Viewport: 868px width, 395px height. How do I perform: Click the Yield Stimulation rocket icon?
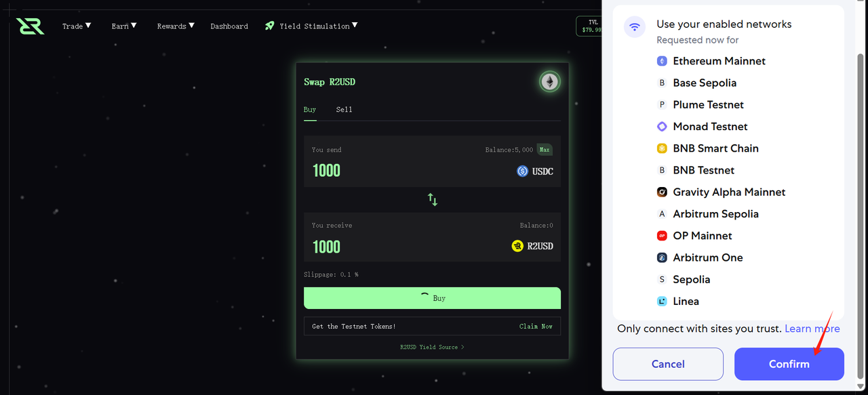[x=269, y=26]
